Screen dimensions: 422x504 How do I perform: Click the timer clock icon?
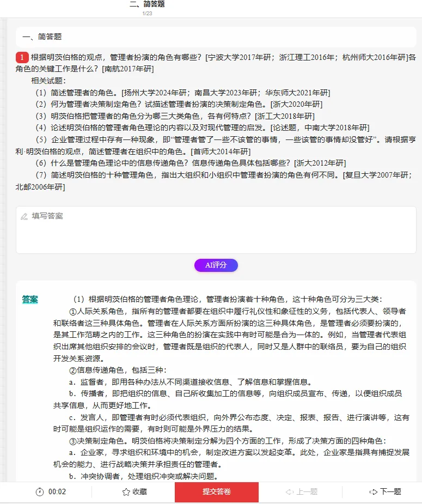coord(40,492)
